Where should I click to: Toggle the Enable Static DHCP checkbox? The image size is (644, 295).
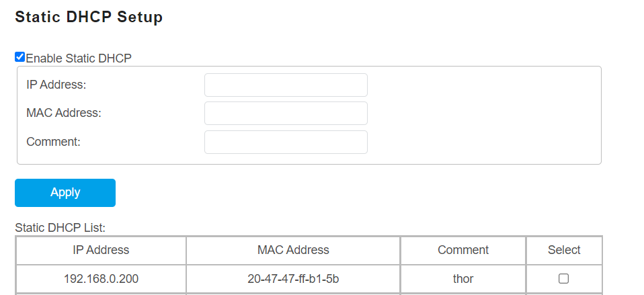click(x=20, y=57)
